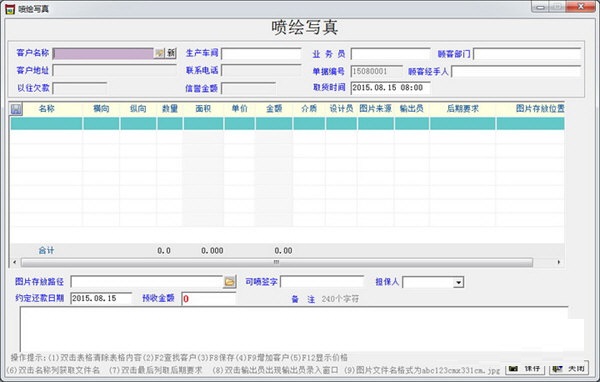Click the 客户地址 field
The height and width of the screenshot is (382, 600).
(114, 70)
